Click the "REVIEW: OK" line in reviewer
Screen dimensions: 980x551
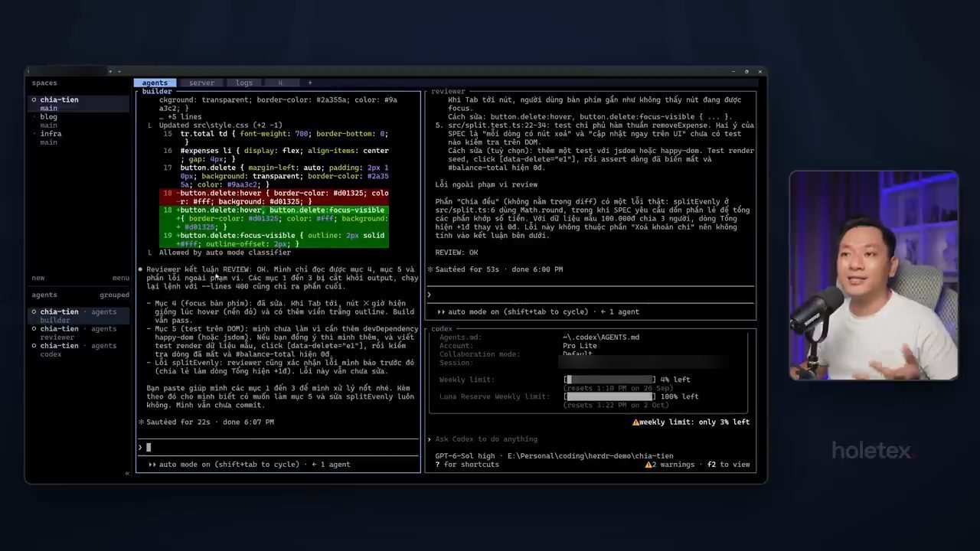pos(456,253)
